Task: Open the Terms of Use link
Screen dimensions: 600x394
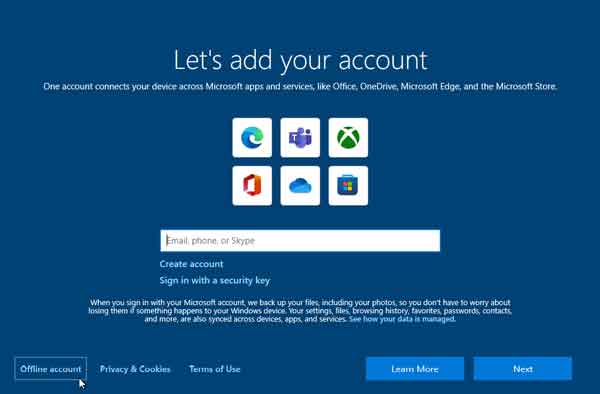Action: point(215,369)
